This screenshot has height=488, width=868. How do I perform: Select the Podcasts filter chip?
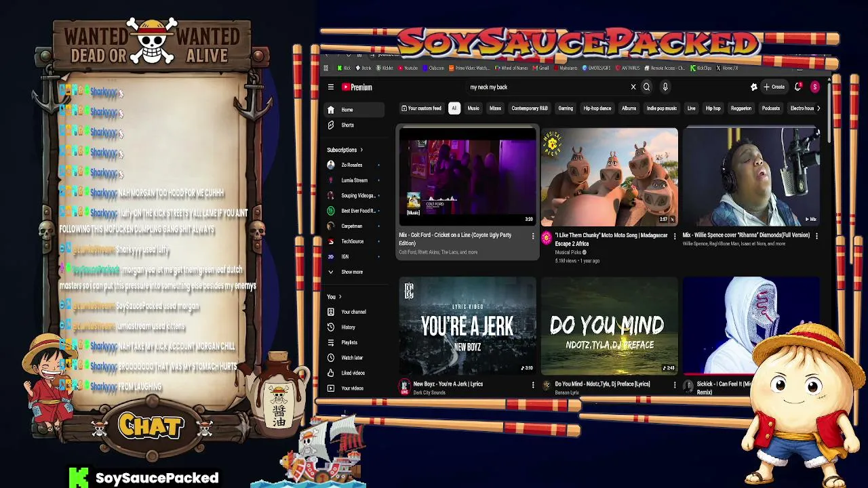pyautogui.click(x=770, y=108)
